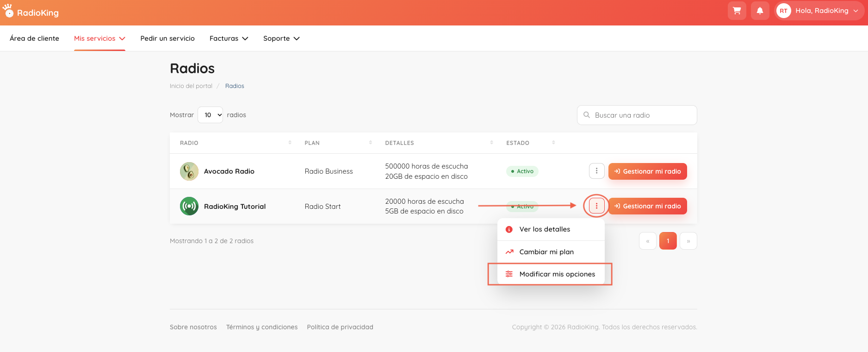This screenshot has width=868, height=352.
Task: Open the Sobre nosotros footer link
Action: 193,327
